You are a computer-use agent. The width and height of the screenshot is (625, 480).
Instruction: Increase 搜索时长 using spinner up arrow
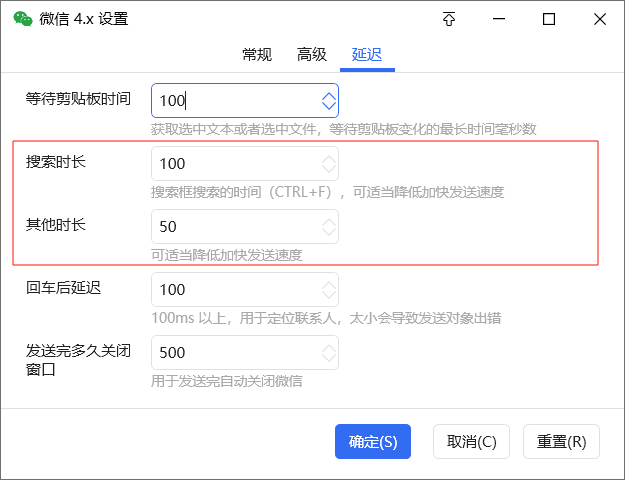[329, 159]
